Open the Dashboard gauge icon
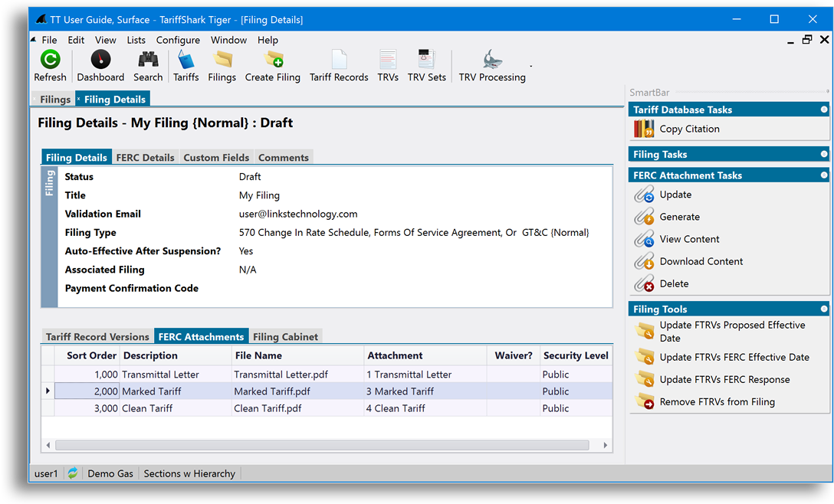Screen dimensions: 834x504 pyautogui.click(x=100, y=60)
